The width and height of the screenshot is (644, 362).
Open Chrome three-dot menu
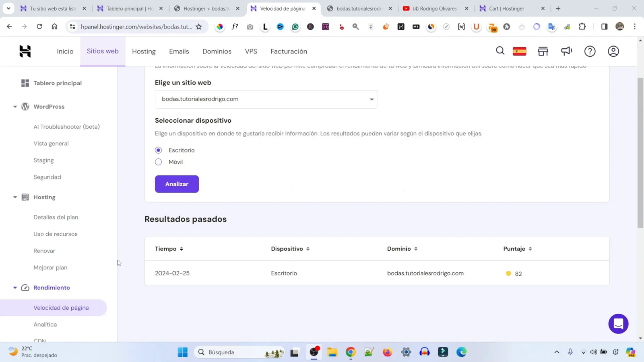pyautogui.click(x=635, y=27)
